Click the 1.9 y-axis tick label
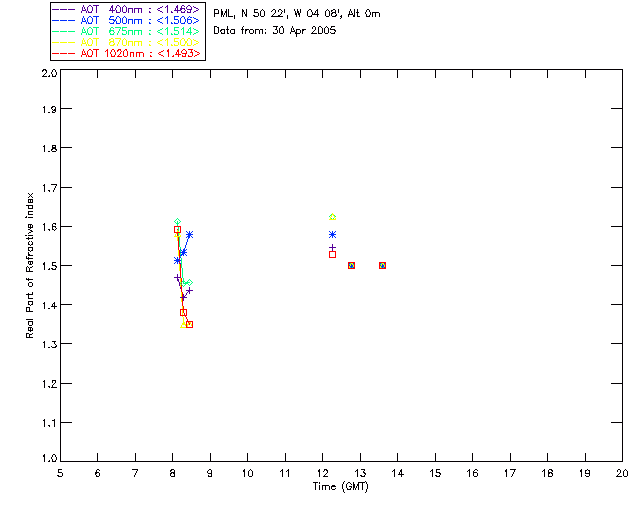Viewport: 640px width, 512px height. coord(49,109)
